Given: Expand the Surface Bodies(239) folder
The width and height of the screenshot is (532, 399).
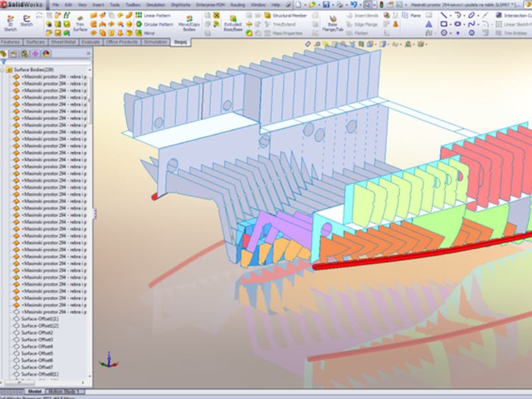Looking at the screenshot, I should coord(3,69).
